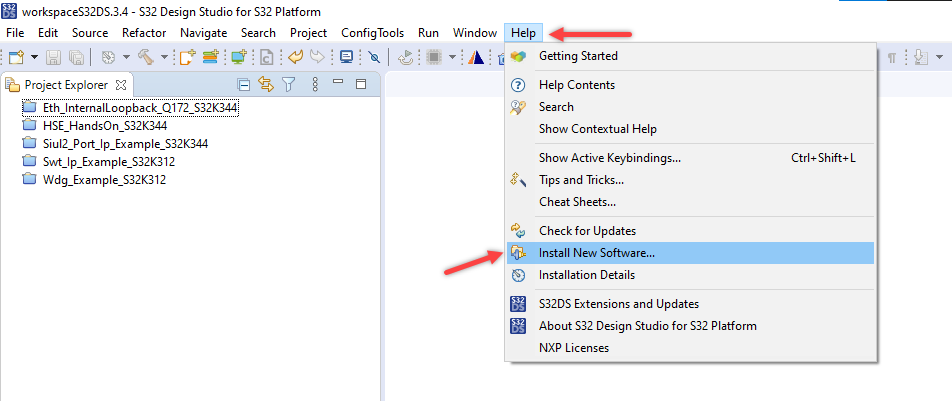Viewport: 952px width, 401px height.
Task: Minimize the Project Explorer panel
Action: pos(338,81)
